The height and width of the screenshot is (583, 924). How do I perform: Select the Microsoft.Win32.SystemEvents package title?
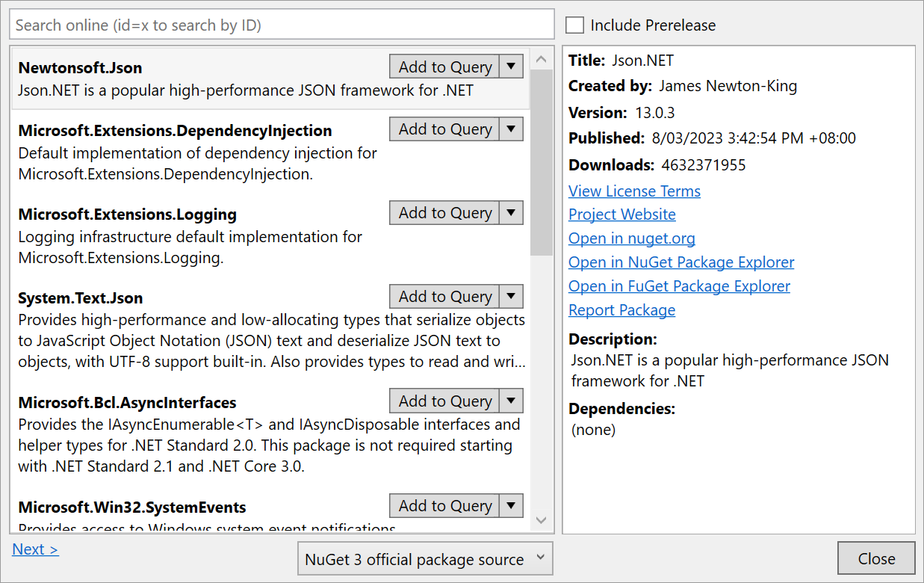[x=131, y=508]
